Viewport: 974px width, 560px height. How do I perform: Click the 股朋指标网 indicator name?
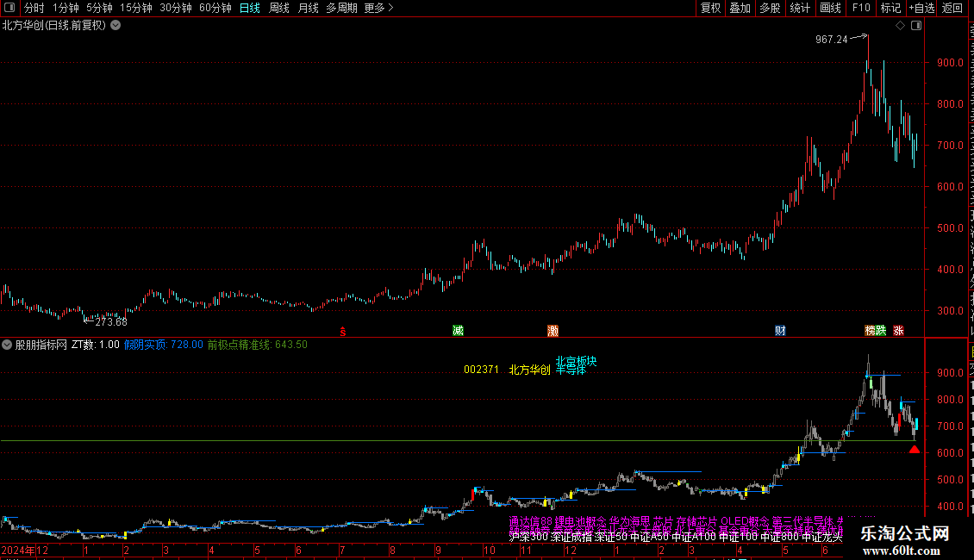(41, 345)
